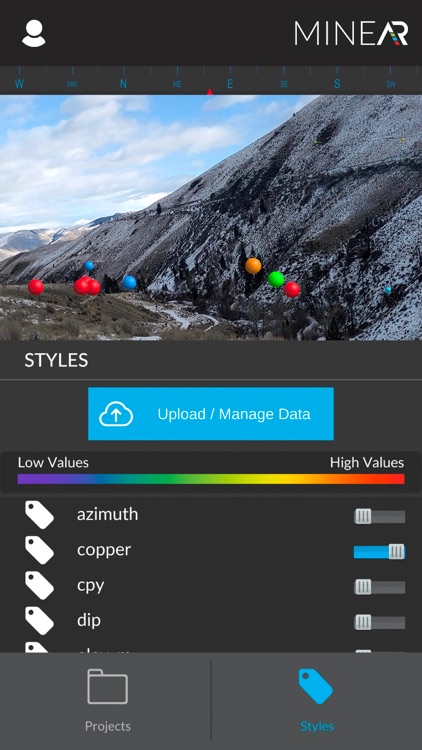
Task: Select the azimuth style label
Action: tap(108, 514)
